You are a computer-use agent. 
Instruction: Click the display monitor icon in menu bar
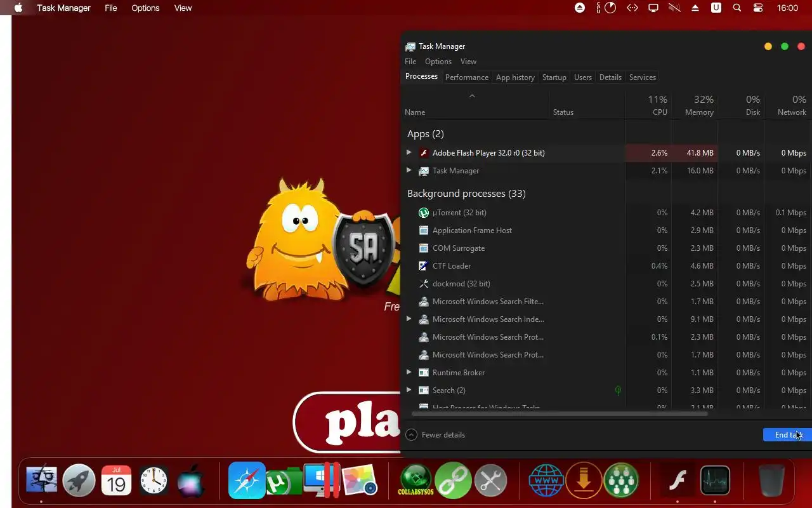coord(653,8)
